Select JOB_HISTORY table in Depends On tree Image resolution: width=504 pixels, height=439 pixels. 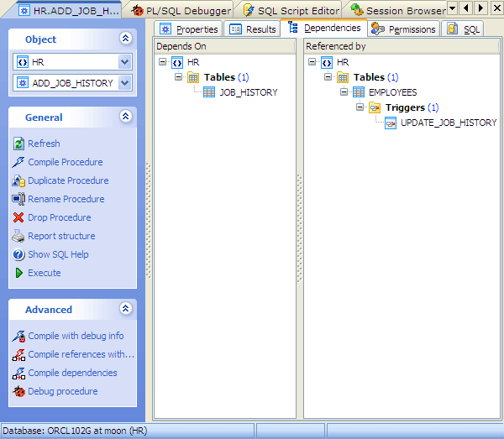pyautogui.click(x=248, y=92)
